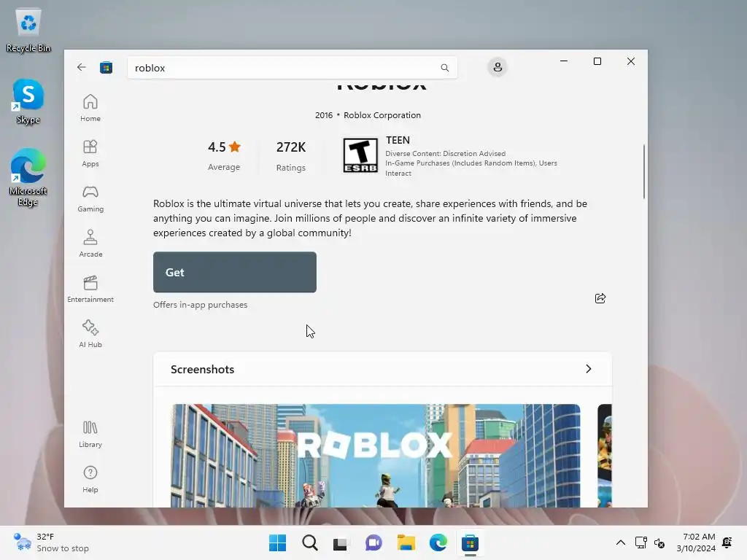The image size is (747, 560).
Task: Click the TEEN rating heading
Action: (x=398, y=140)
